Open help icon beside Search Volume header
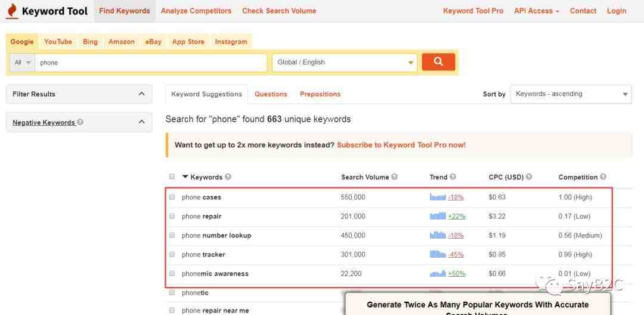644x315 pixels. [x=394, y=177]
